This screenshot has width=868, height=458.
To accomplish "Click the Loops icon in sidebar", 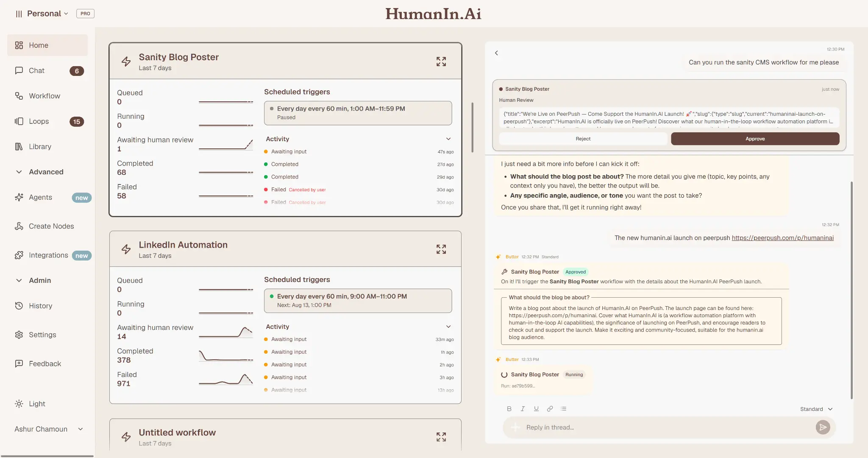I will click(x=19, y=121).
